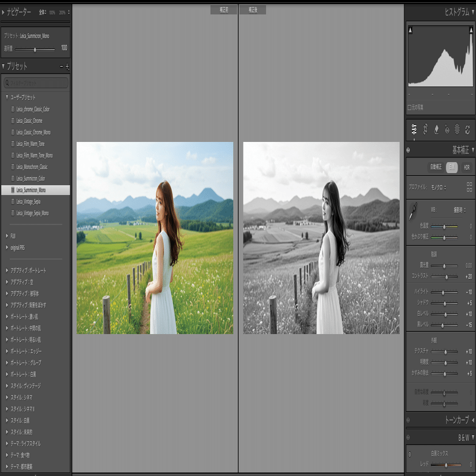Click the contrast (コントラスト) slider
The width and height of the screenshot is (476, 476).
pos(444,276)
